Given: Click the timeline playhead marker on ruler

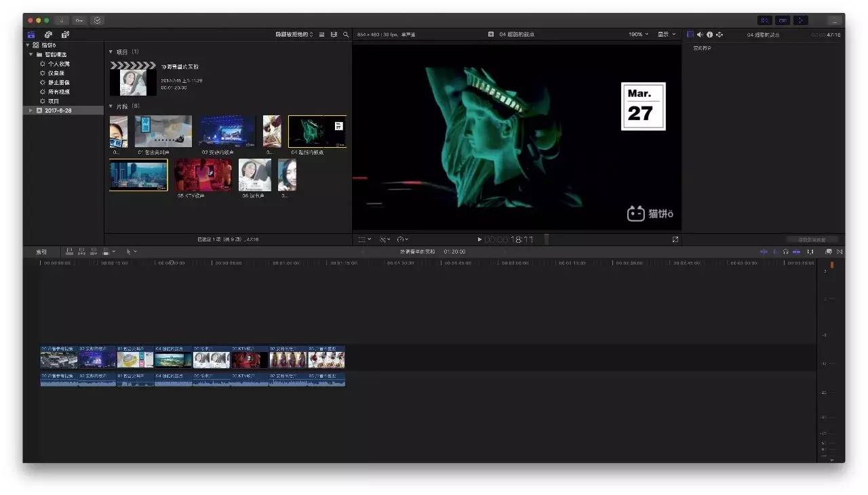Looking at the screenshot, I should coord(171,262).
